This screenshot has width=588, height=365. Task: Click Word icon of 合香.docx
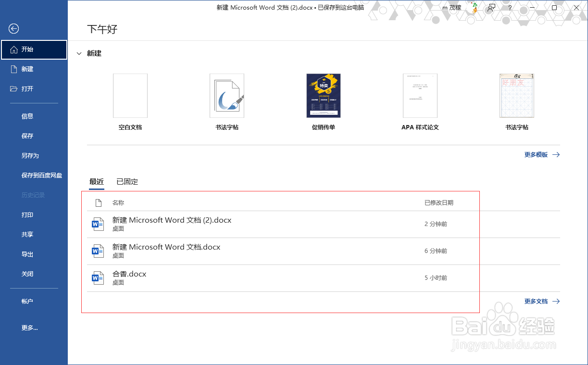tap(98, 278)
